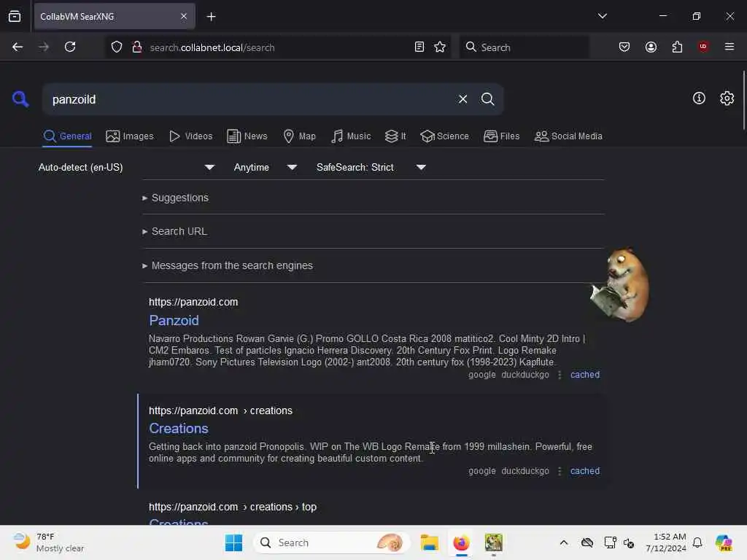The height and width of the screenshot is (560, 747).
Task: Switch to Images category
Action: pos(130,136)
